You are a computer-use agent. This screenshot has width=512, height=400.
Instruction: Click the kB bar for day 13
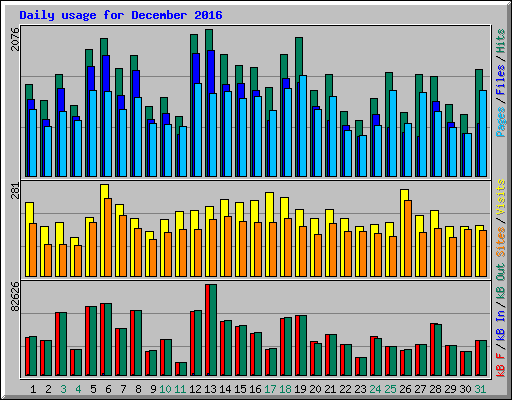211,330
